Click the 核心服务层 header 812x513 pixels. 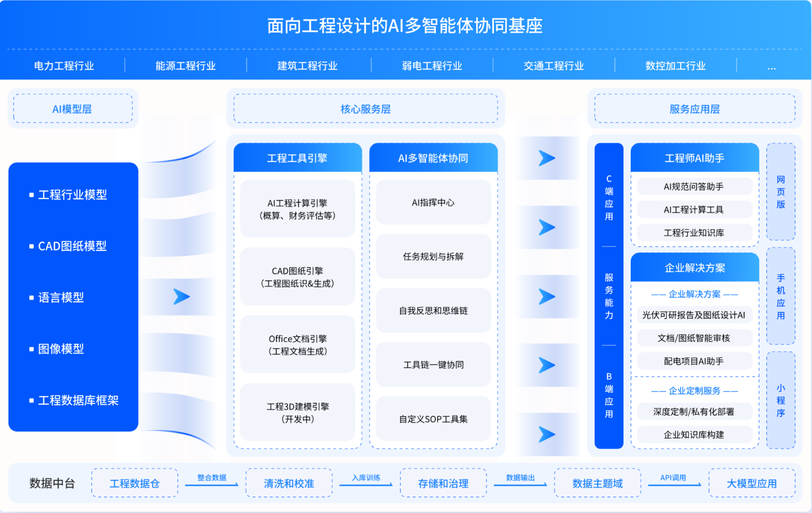tap(366, 109)
